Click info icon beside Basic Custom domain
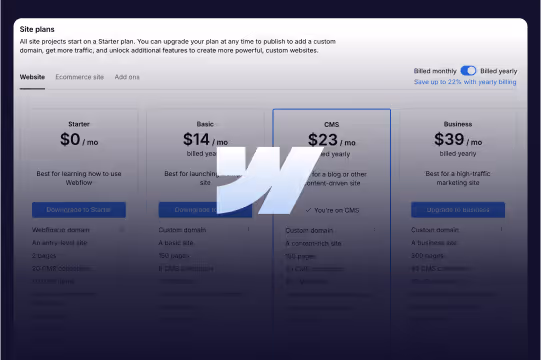Screen dimensions: 541x360 248,229
